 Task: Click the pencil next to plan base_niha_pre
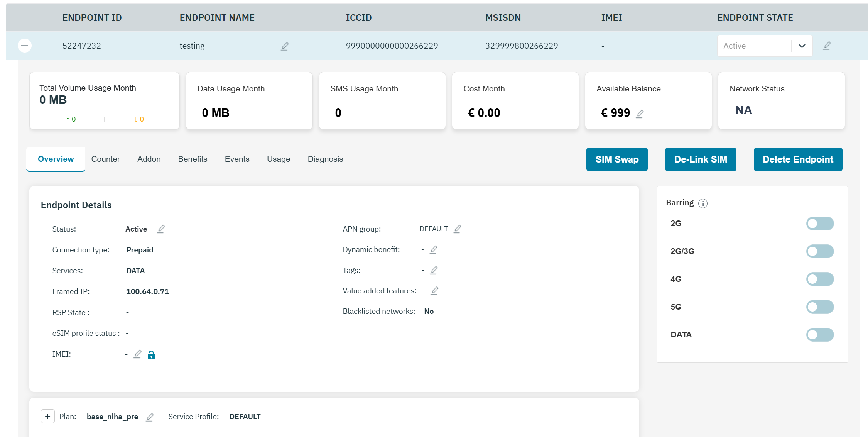[x=150, y=417]
